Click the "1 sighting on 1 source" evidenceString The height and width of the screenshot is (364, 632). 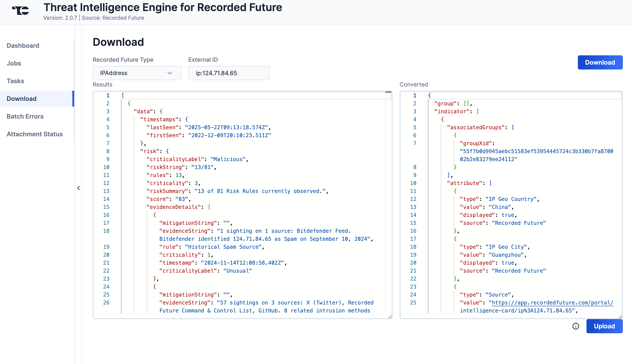(x=266, y=235)
